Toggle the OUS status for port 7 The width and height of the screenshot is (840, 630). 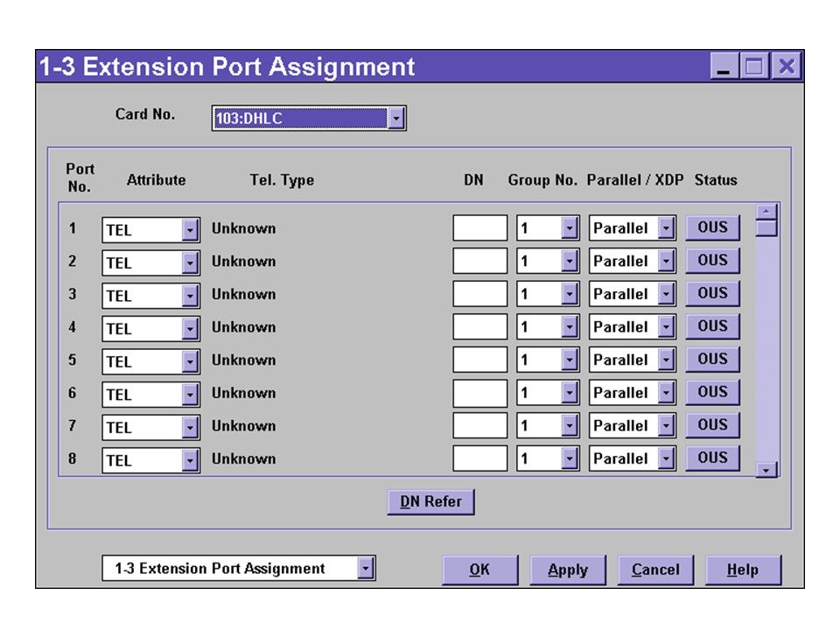pyautogui.click(x=712, y=425)
